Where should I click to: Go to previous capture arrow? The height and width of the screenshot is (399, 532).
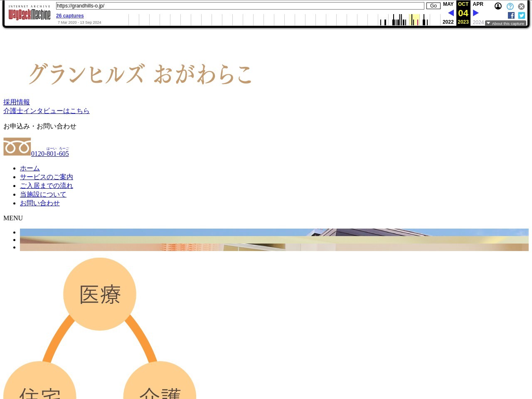click(451, 13)
